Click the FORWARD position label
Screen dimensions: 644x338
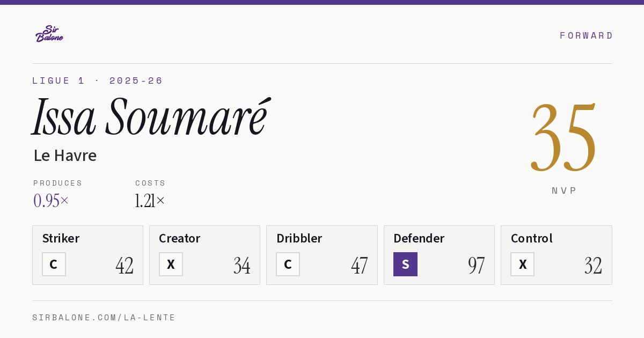coord(586,35)
